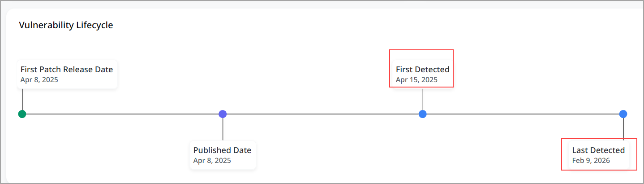Viewport: 644px width, 184px height.
Task: Click timeline segment between the two blue dots
Action: [x=523, y=114]
